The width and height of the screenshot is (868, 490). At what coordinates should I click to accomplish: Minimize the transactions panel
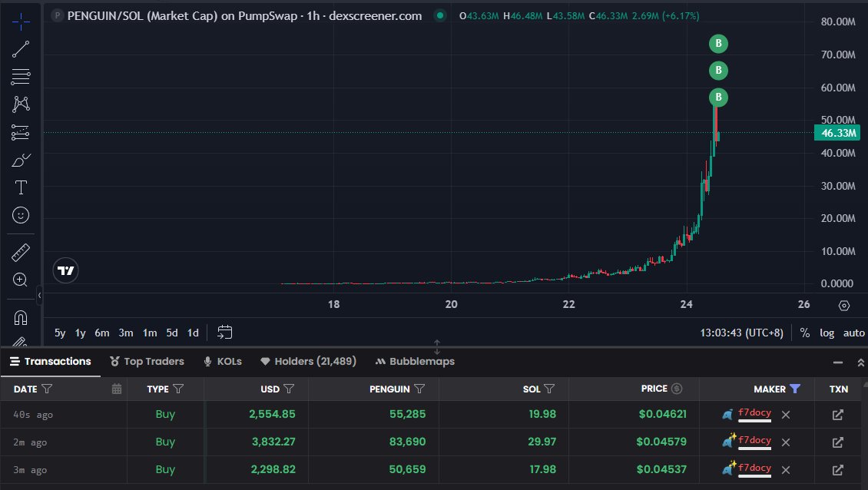(x=837, y=363)
